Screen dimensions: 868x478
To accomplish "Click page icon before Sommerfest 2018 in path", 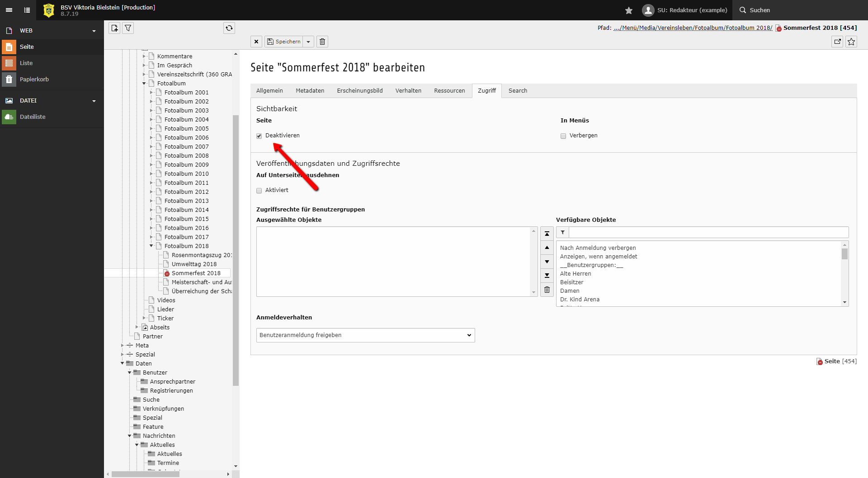I will point(778,28).
